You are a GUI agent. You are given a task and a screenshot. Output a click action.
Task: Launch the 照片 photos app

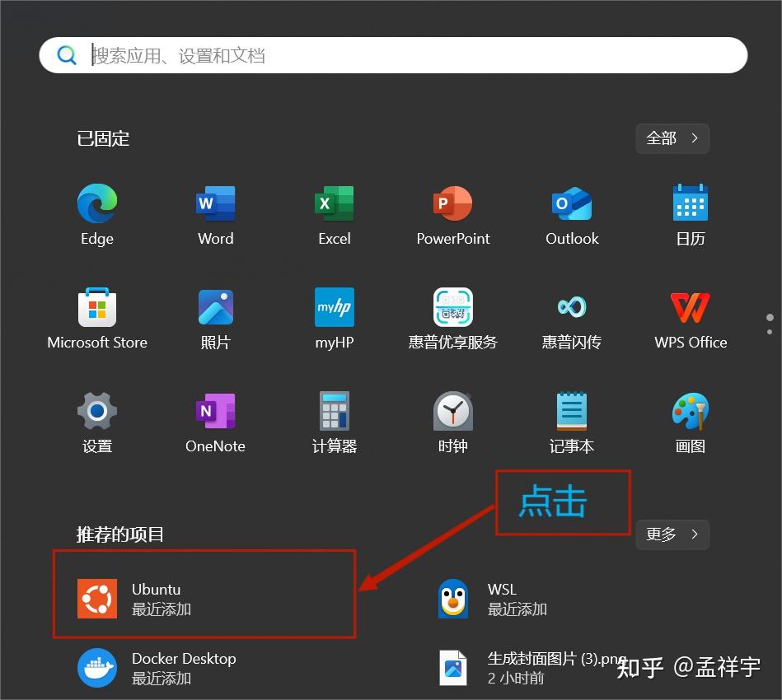tap(215, 306)
